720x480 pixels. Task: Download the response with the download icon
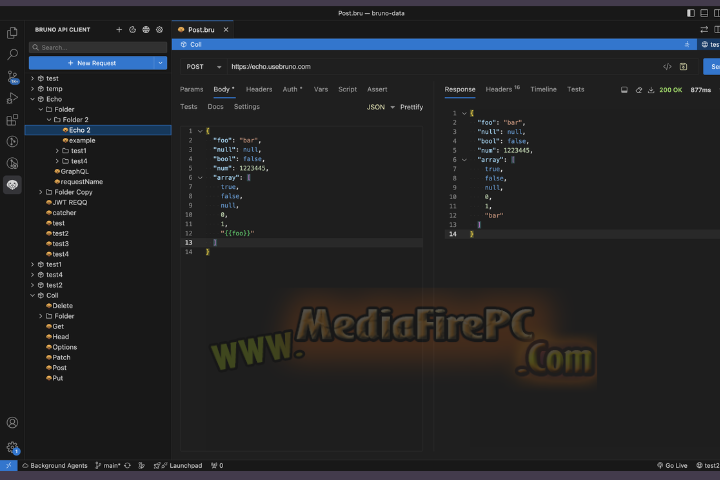click(x=651, y=90)
